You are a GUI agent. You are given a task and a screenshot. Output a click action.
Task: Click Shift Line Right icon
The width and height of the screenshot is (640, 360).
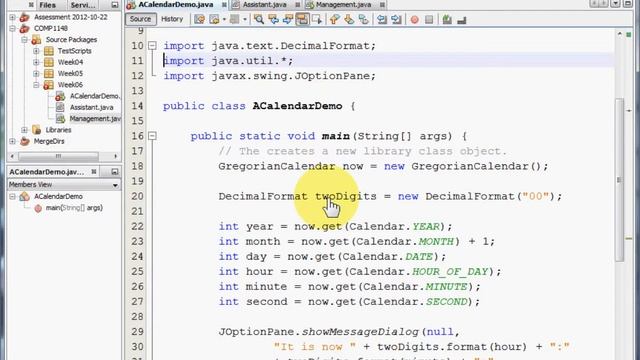click(x=396, y=19)
